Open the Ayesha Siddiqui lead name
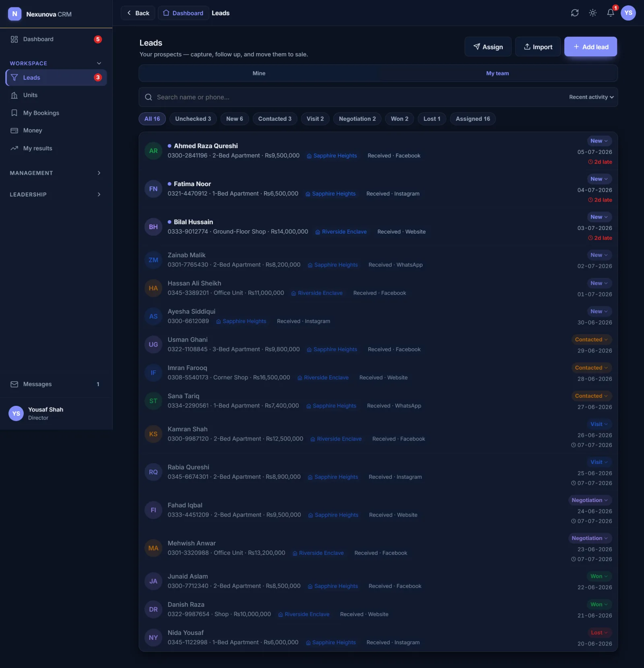Viewport: 644px width, 668px height. coord(192,311)
